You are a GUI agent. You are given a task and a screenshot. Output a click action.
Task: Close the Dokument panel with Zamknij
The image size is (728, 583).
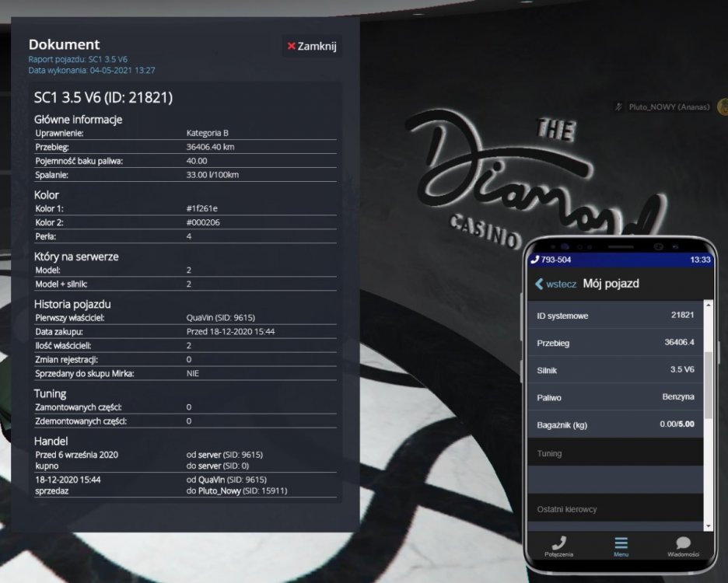312,46
